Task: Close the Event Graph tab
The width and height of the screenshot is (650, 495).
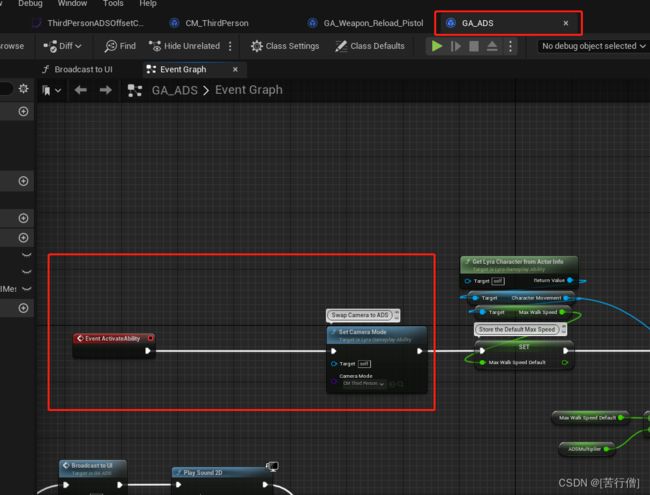Action: pos(235,69)
